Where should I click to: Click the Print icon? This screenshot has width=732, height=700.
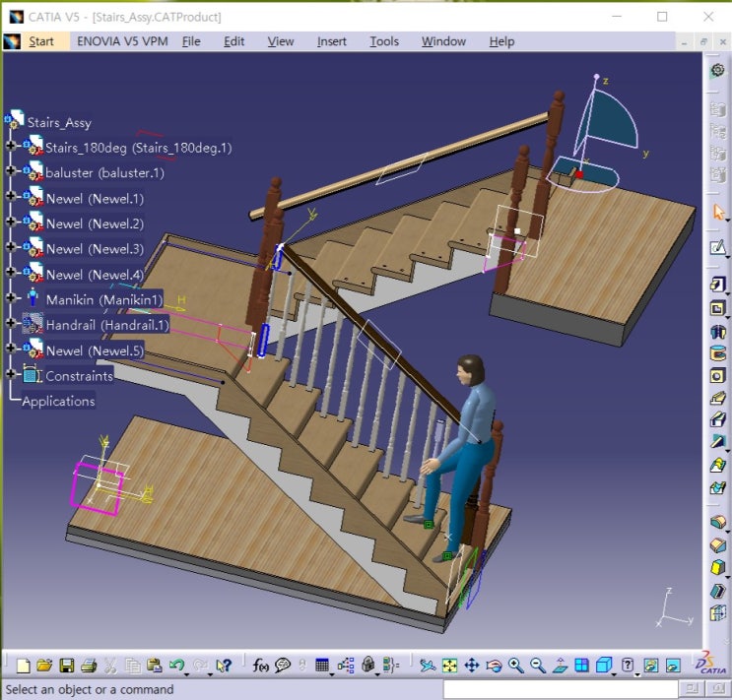click(x=89, y=665)
